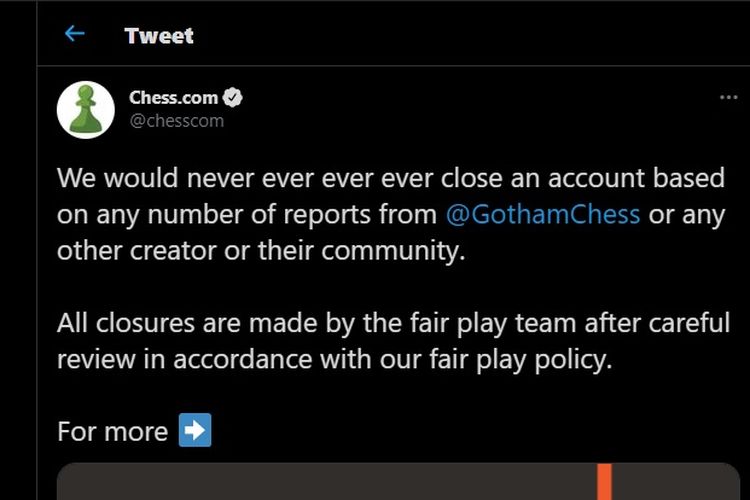Screen dimensions: 750x500
Task: Click the 'For more' text
Action: tap(112, 431)
